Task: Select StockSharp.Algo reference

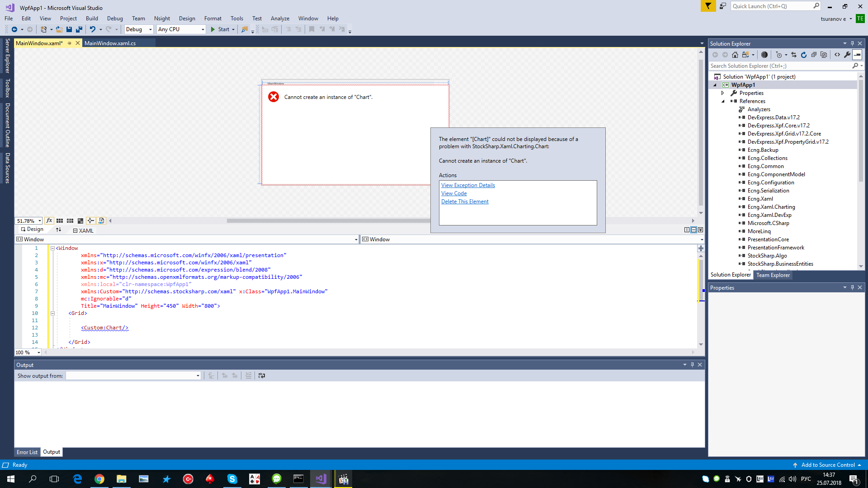Action: [x=767, y=256]
